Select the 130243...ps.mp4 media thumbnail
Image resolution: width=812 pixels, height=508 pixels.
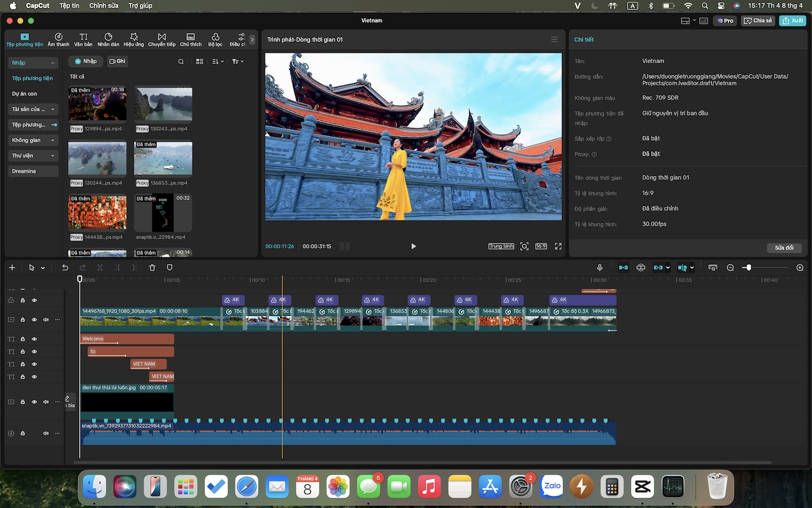click(x=164, y=104)
